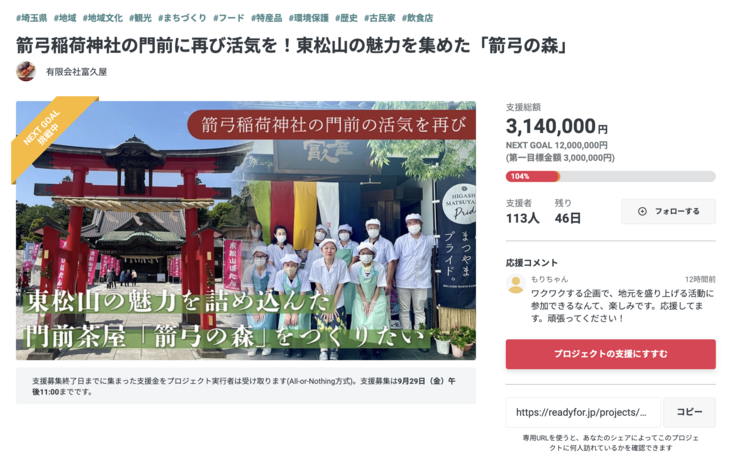Click the プロジェクトの支援にすすむ button

coord(611,354)
